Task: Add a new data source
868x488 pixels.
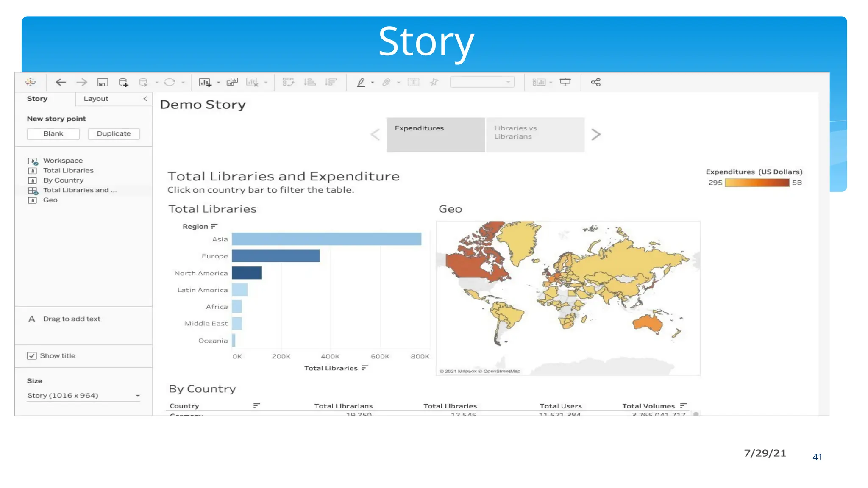Action: coord(123,82)
